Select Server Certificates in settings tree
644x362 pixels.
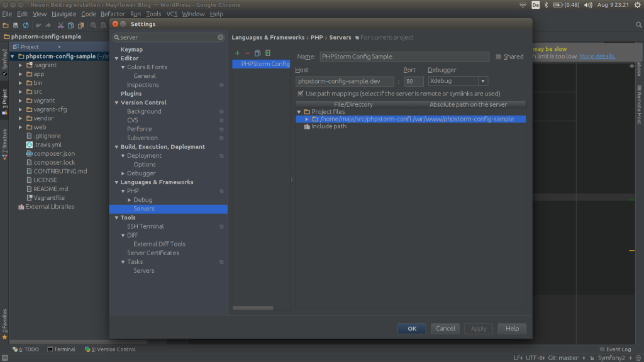(x=153, y=253)
